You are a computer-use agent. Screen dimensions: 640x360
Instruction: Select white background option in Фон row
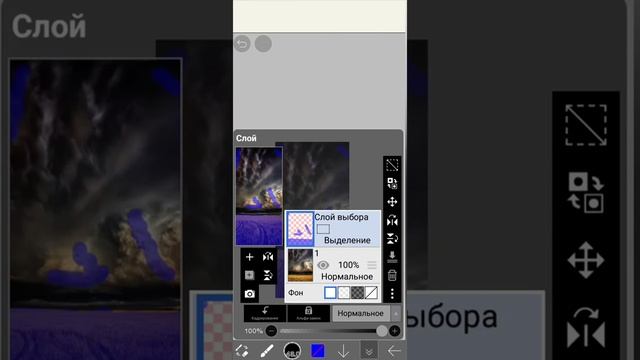point(330,293)
